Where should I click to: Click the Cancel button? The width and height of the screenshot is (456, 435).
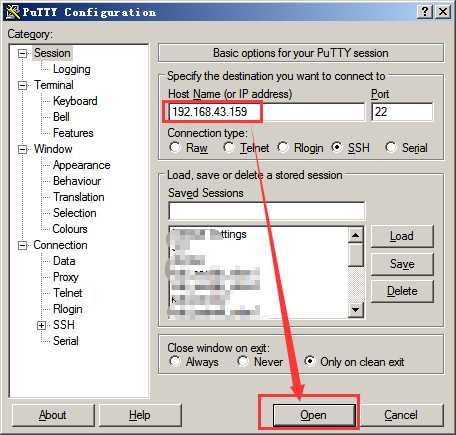pyautogui.click(x=401, y=415)
